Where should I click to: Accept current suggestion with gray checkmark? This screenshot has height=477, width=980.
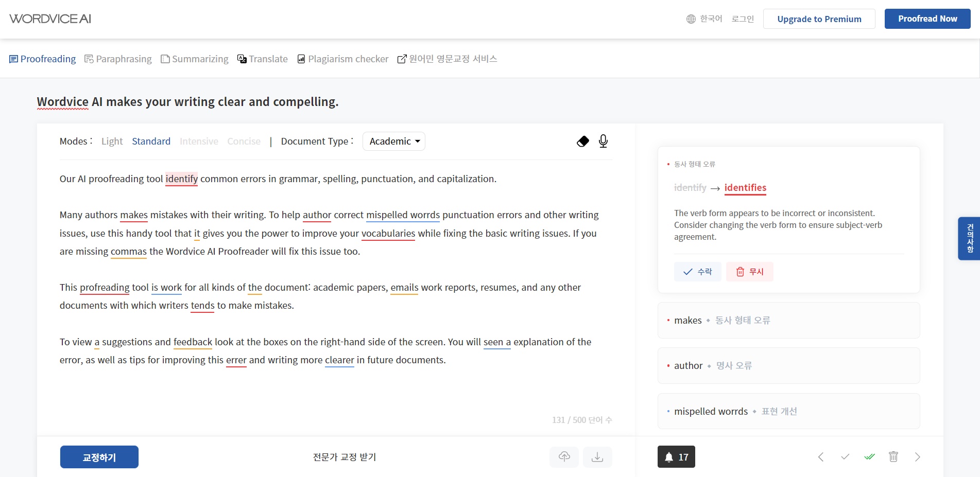tap(845, 457)
